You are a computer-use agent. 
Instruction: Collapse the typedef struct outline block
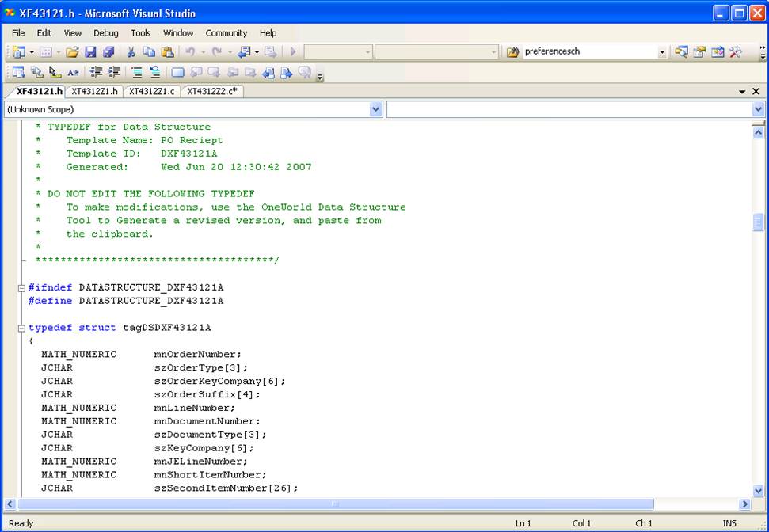(21, 328)
